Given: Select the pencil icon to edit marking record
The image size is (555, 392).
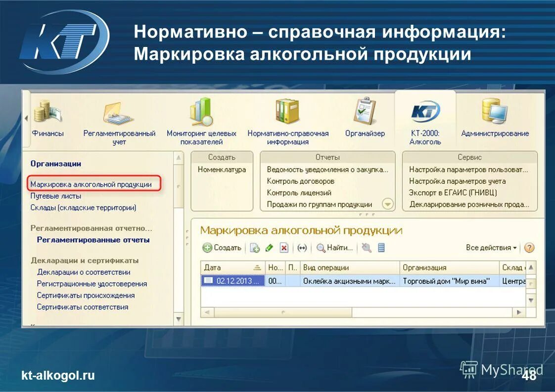Looking at the screenshot, I should tap(269, 248).
